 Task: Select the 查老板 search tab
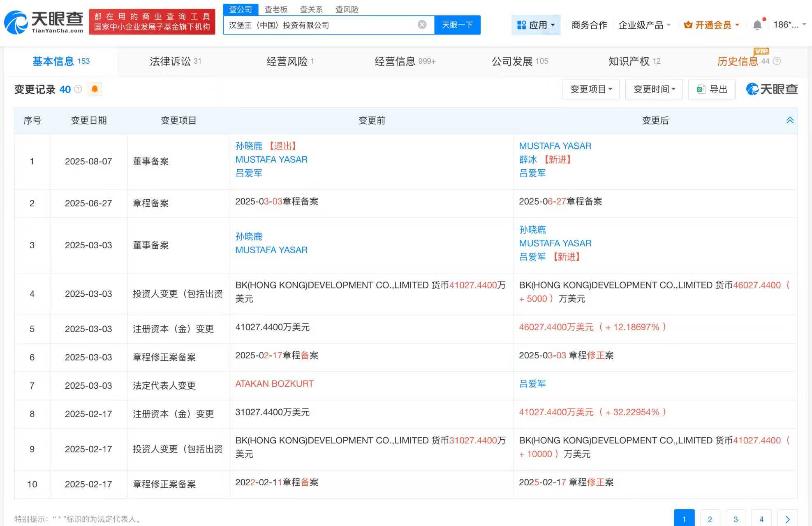click(x=276, y=9)
